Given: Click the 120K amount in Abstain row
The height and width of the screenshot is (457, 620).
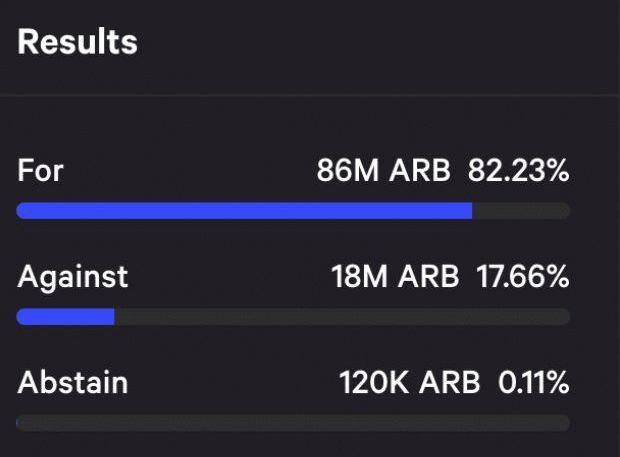Looking at the screenshot, I should (x=374, y=382).
